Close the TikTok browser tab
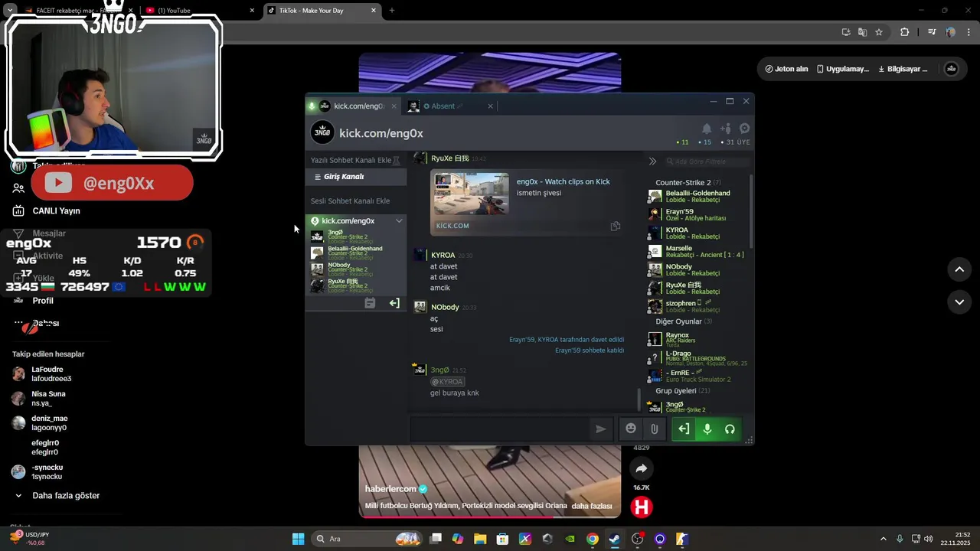The width and height of the screenshot is (980, 551). pos(374,10)
